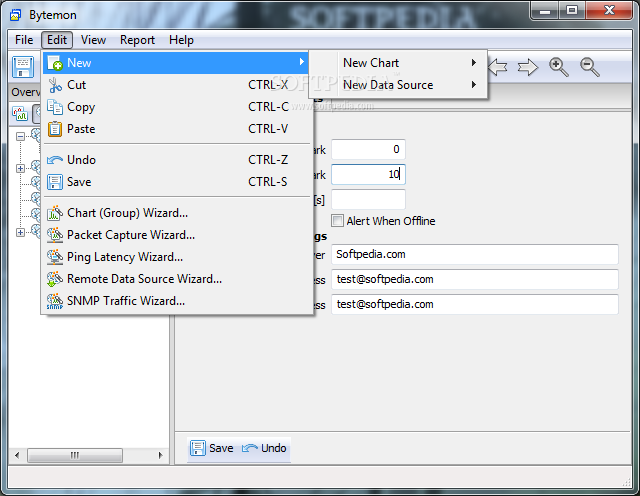Click the SNMP Traffic Wizard icon
Viewport: 640px width, 496px height.
point(55,301)
